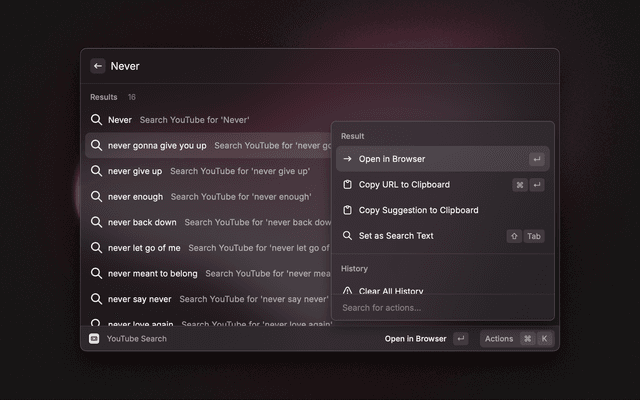640x400 pixels.
Task: Select the 'never say never' suggestion
Action: (x=139, y=299)
